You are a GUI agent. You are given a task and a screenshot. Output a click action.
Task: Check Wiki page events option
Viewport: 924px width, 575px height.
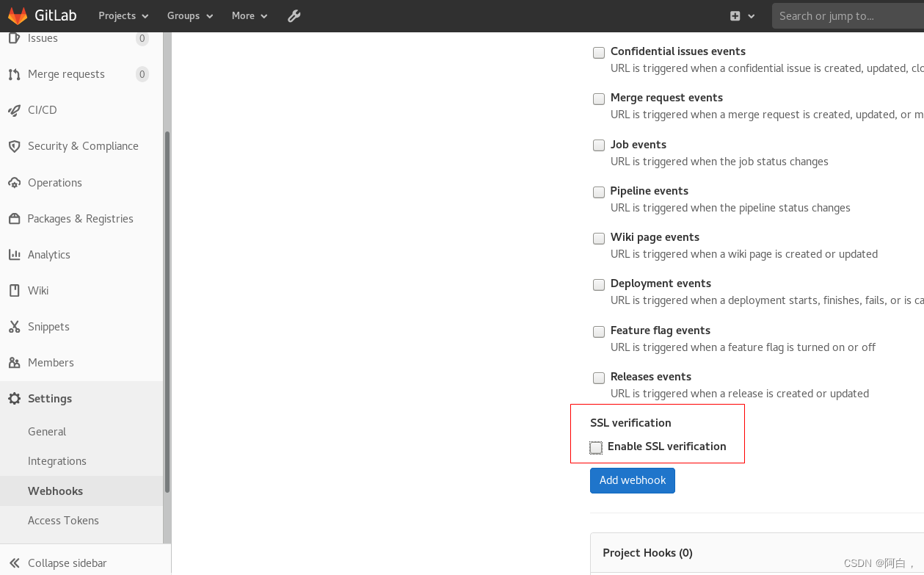click(599, 238)
